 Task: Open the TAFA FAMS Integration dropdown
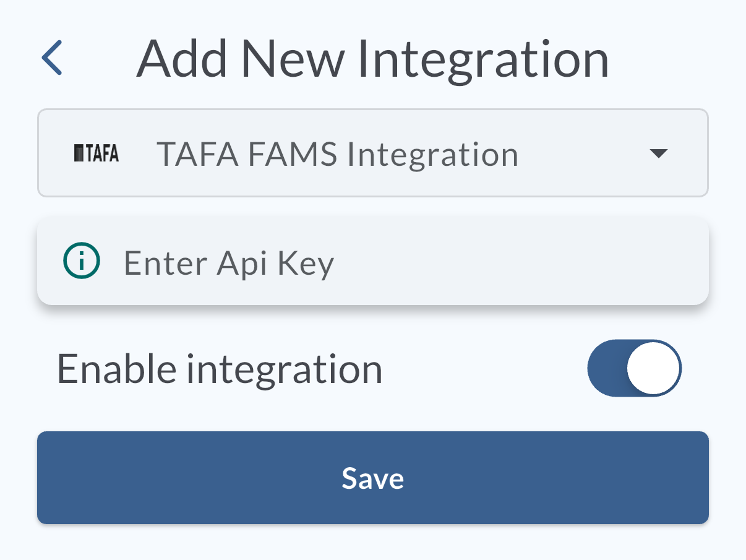[x=372, y=153]
